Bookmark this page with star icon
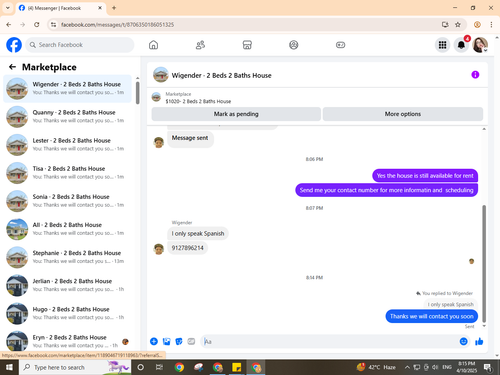This screenshot has height=375, width=500. click(x=458, y=24)
